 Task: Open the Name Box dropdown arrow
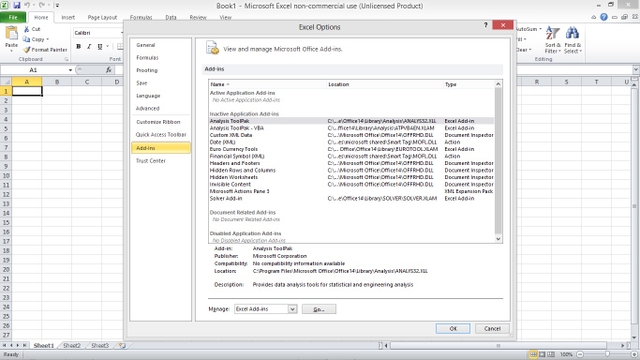pos(70,70)
